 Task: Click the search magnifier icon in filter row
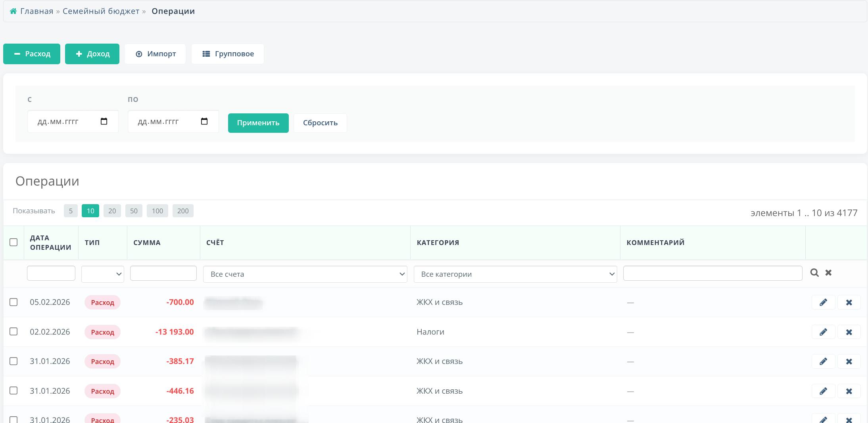(x=814, y=273)
